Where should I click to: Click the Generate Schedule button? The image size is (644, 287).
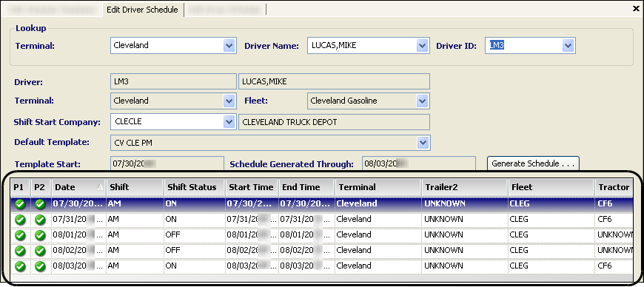[533, 163]
